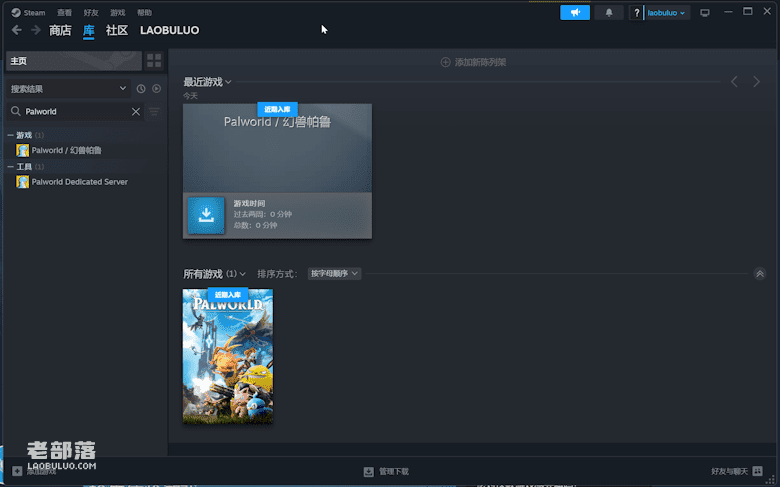Go back with the left arrow
The width and height of the screenshot is (780, 487).
tap(17, 30)
